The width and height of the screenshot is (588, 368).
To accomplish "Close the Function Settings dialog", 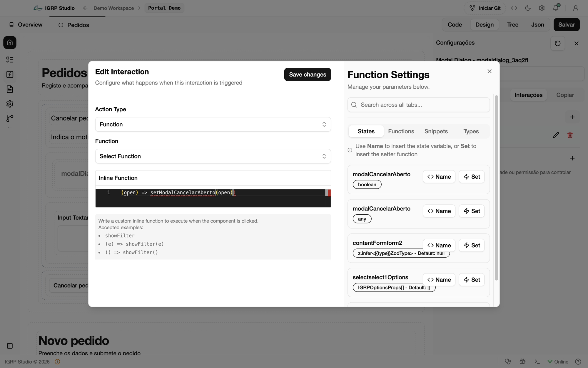I will pos(490,71).
